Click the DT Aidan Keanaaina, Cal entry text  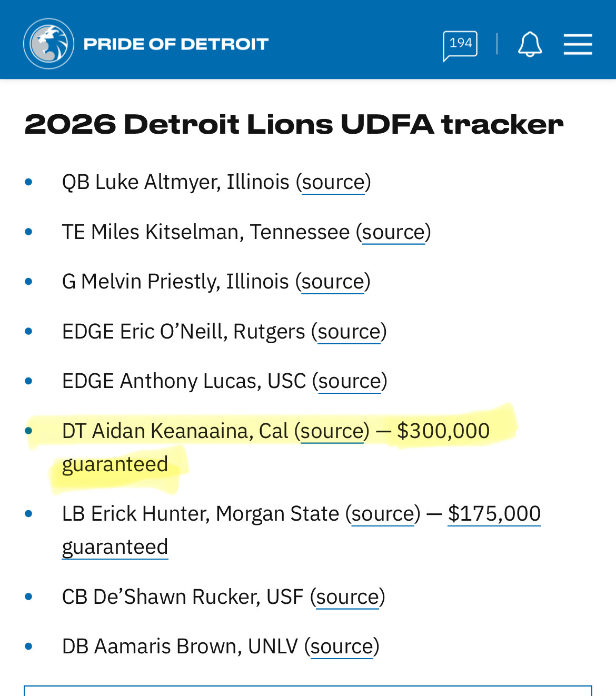(175, 431)
